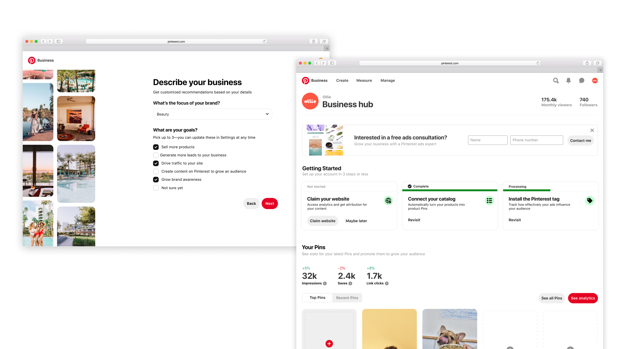Enable the Not sure yet checkbox
Image resolution: width=644 pixels, height=349 pixels.
(156, 188)
